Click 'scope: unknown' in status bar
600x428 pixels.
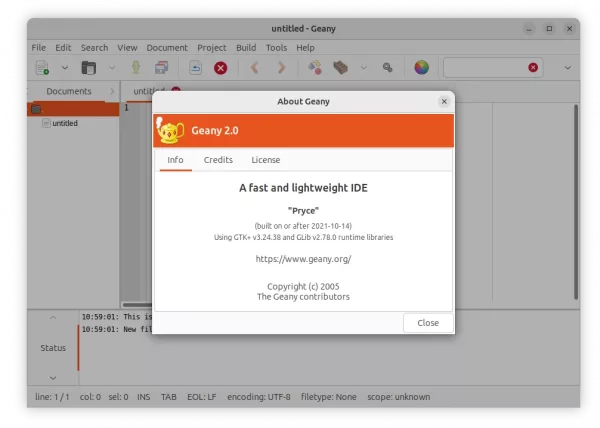(x=399, y=397)
